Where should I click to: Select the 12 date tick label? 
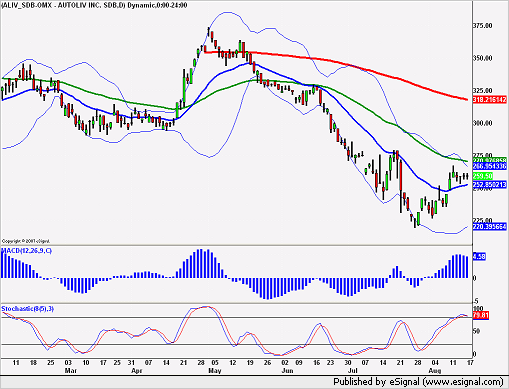pyautogui.click(x=233, y=362)
